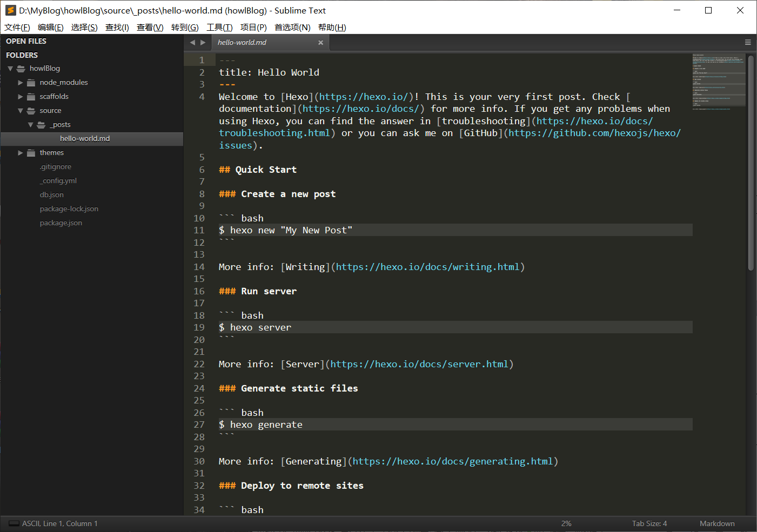Click the FOLDERS sidebar header
This screenshot has width=757, height=532.
click(x=22, y=55)
